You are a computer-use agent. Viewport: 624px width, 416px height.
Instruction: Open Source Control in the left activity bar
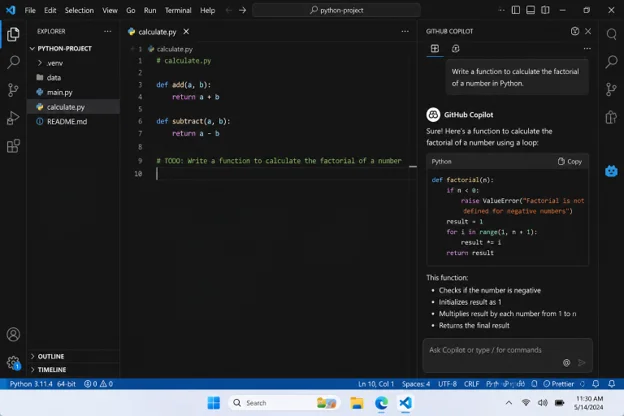pyautogui.click(x=13, y=90)
